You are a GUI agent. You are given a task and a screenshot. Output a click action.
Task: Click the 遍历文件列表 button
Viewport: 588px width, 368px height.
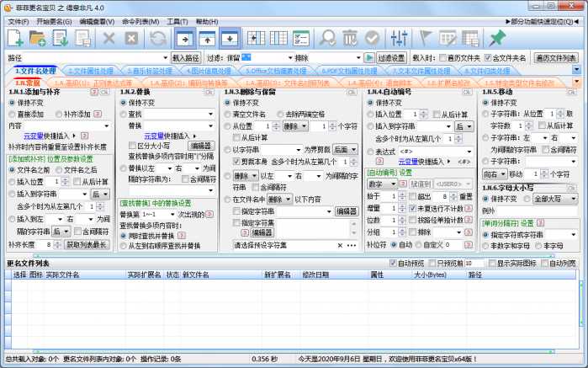pos(556,58)
